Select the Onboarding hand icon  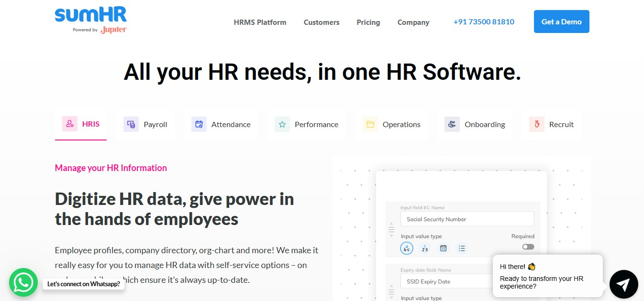452,124
